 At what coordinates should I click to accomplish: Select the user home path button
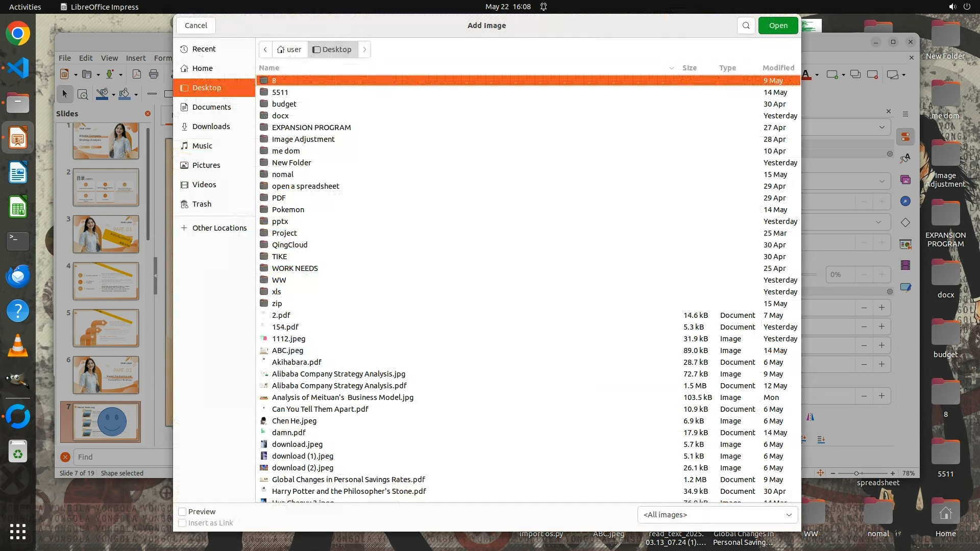289,49
